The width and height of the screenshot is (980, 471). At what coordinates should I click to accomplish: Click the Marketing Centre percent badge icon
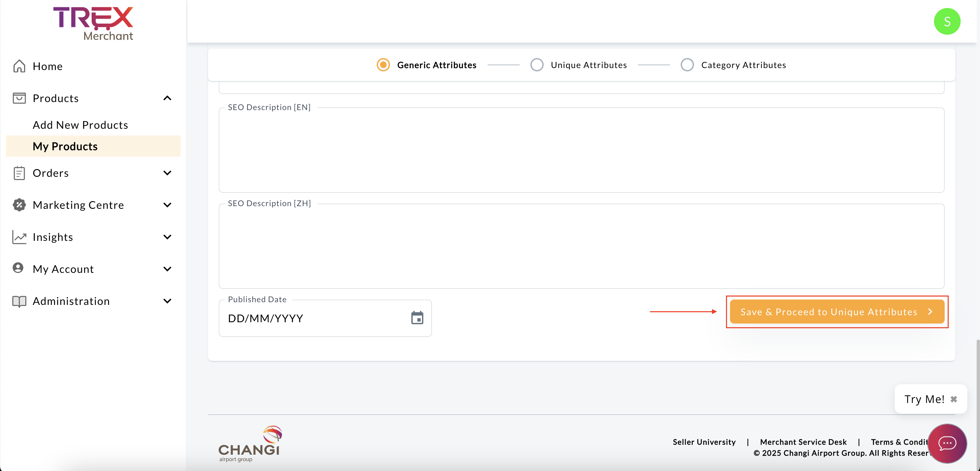pyautogui.click(x=19, y=205)
